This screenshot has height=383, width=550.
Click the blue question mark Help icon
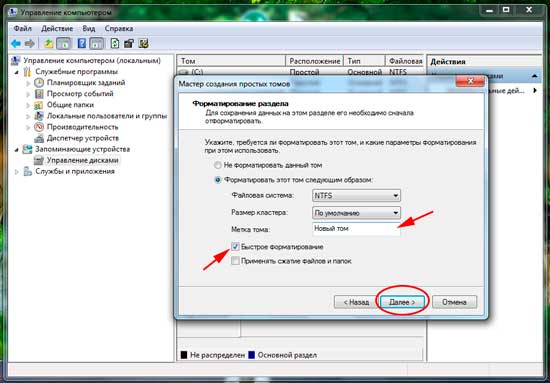click(x=81, y=43)
